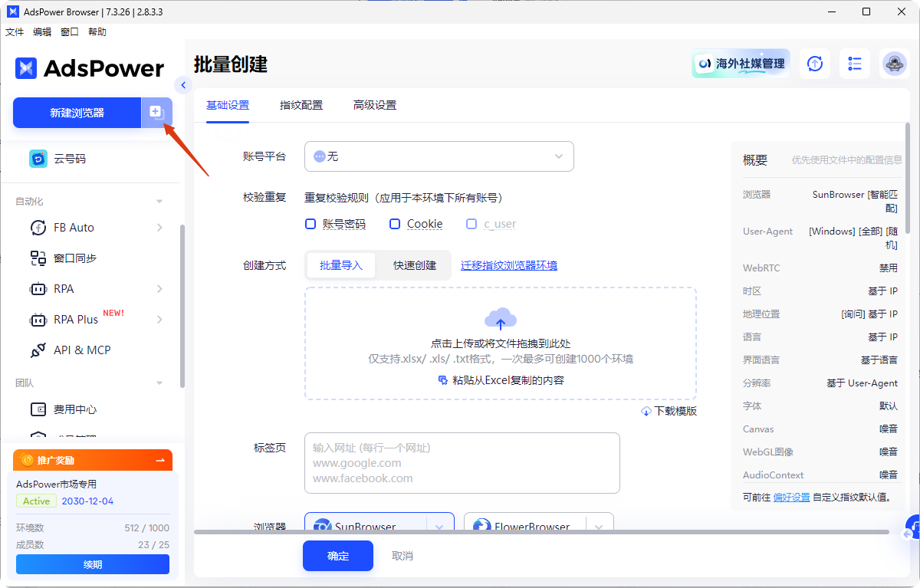Open the task list icon near the avatar

tap(854, 64)
